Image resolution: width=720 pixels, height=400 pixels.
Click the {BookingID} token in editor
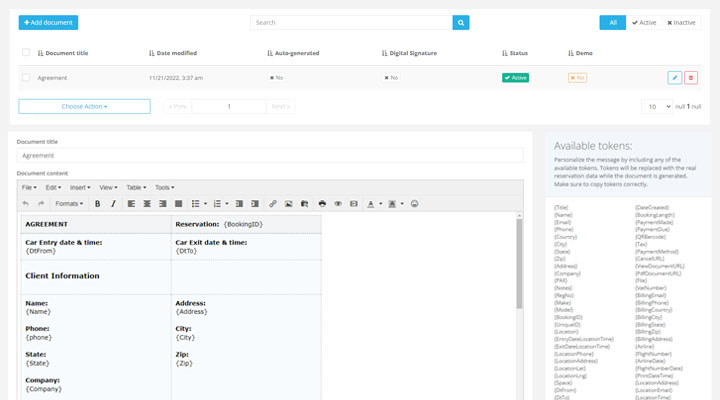click(x=243, y=225)
